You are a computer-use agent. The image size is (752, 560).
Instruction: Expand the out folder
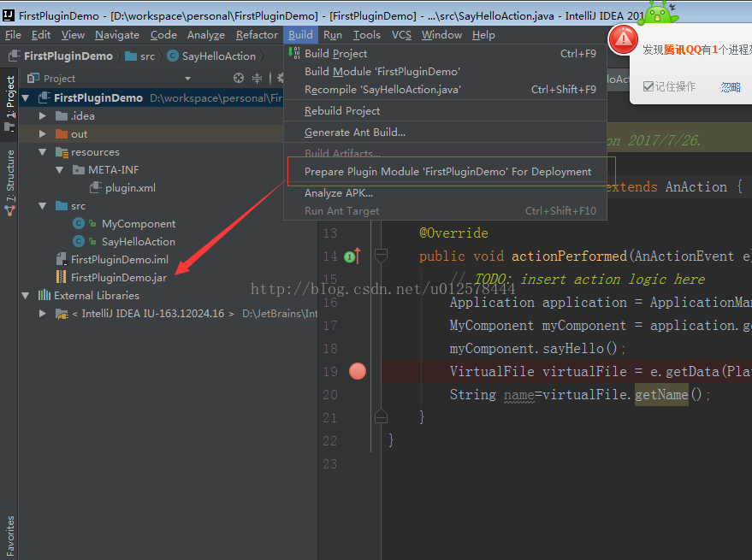(x=43, y=134)
